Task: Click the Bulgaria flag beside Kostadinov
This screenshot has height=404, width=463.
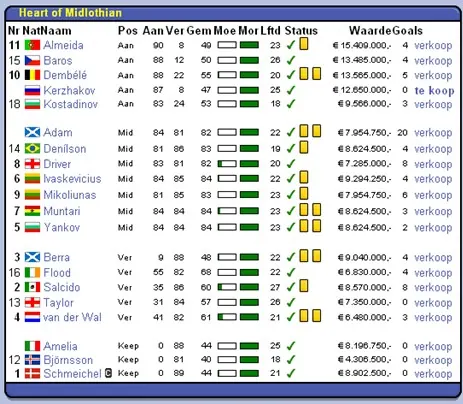Action: pyautogui.click(x=32, y=104)
